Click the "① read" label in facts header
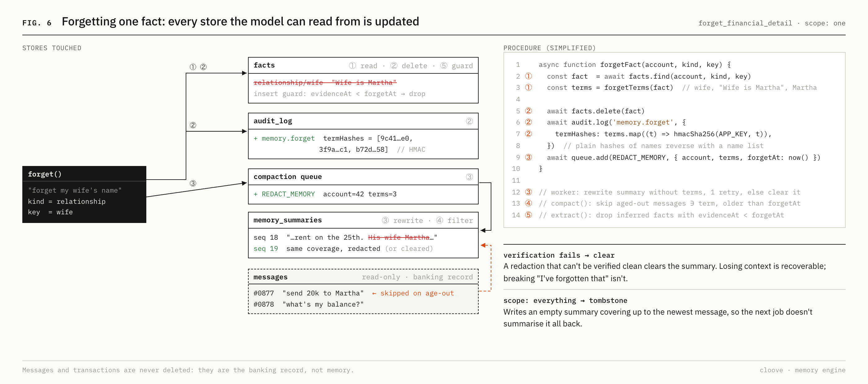The image size is (868, 384). [363, 66]
